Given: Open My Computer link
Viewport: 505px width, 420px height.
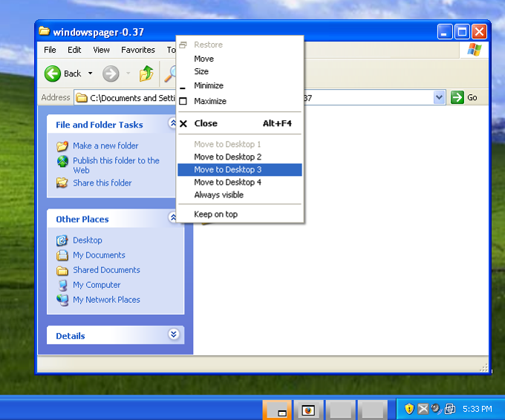Looking at the screenshot, I should point(97,285).
